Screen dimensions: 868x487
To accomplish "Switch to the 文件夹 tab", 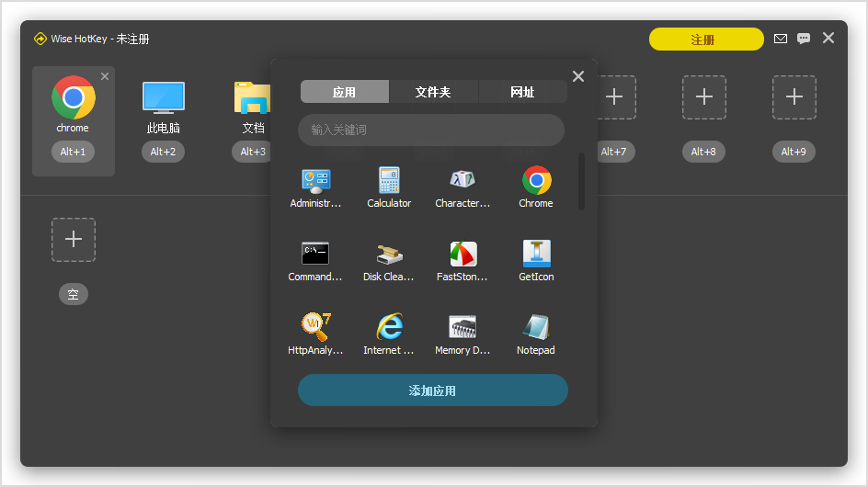I will point(433,92).
